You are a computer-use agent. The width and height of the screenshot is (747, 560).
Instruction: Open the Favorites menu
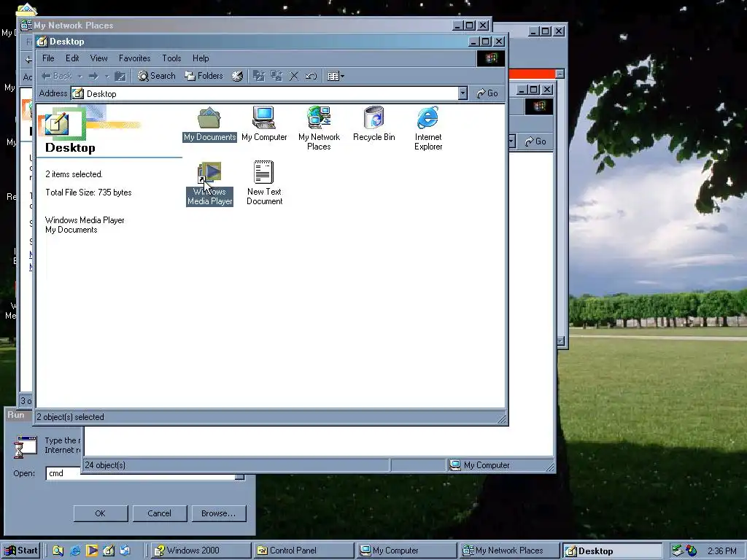tap(134, 58)
